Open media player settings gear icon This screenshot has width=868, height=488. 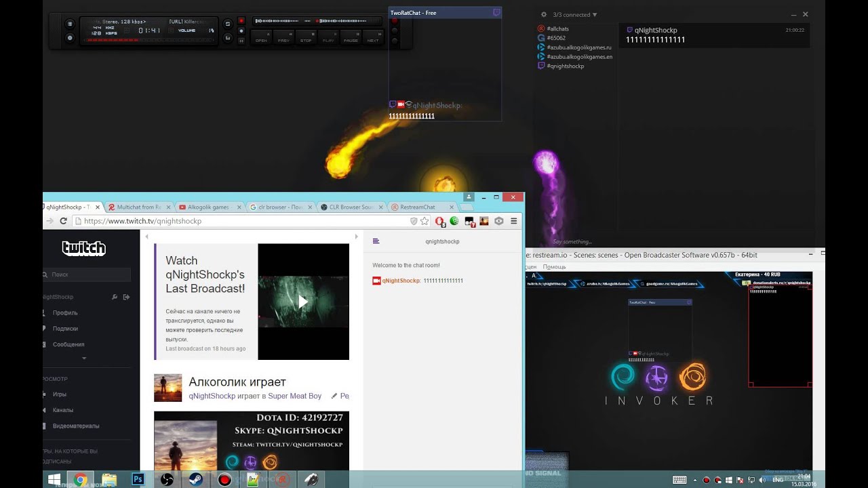pos(69,38)
